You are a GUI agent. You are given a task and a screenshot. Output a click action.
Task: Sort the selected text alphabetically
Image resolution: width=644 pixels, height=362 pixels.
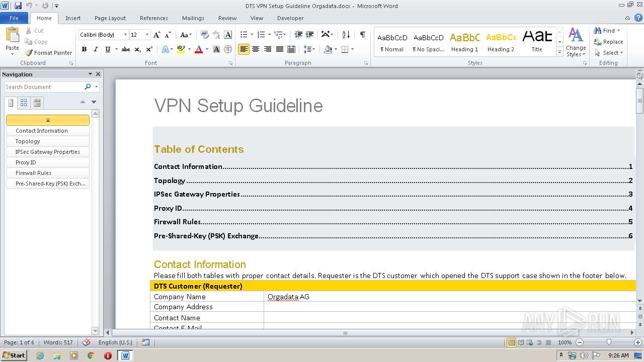[346, 35]
